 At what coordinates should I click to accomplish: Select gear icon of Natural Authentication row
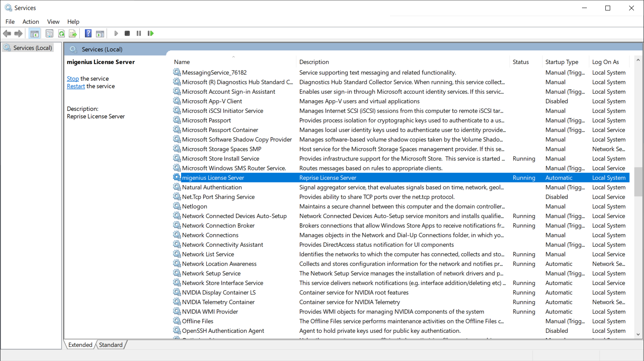pos(177,187)
